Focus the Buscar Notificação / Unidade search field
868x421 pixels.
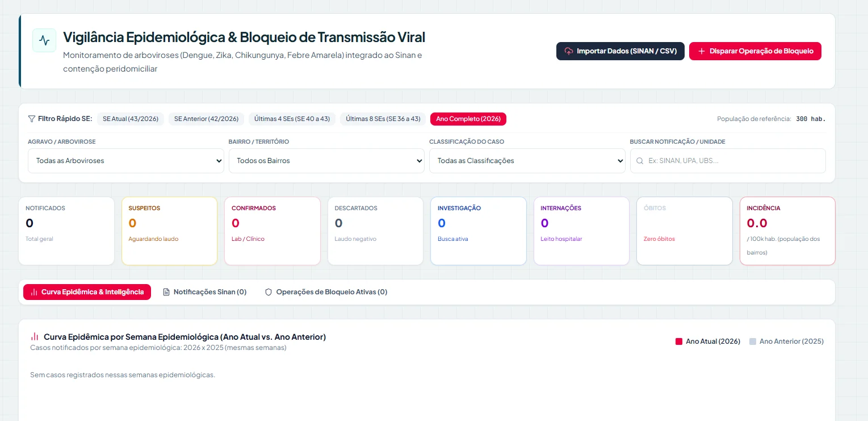pyautogui.click(x=728, y=161)
